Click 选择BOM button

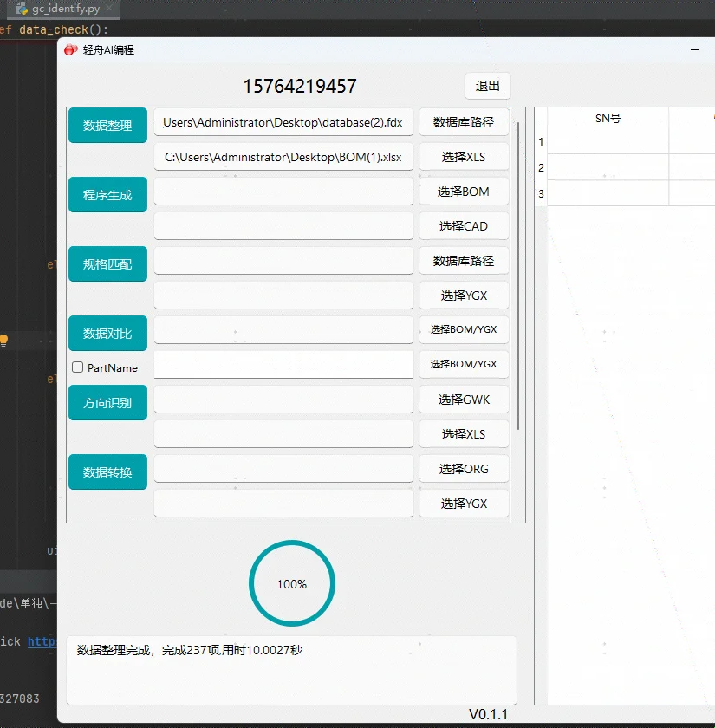tap(464, 192)
